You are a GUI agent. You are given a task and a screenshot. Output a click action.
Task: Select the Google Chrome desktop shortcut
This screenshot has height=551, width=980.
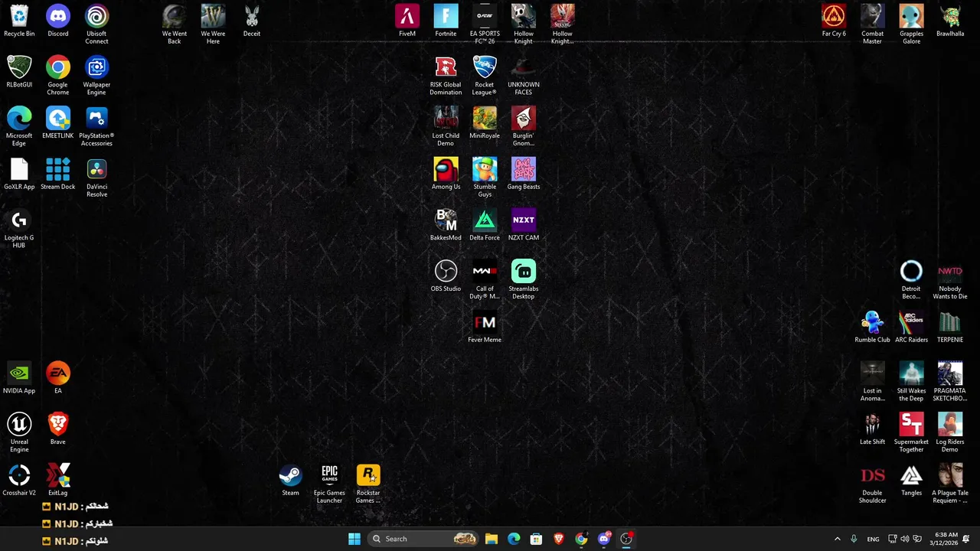pyautogui.click(x=58, y=76)
